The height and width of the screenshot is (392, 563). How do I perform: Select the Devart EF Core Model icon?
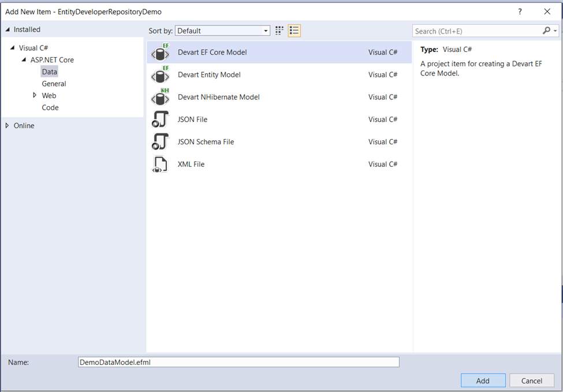pos(160,53)
